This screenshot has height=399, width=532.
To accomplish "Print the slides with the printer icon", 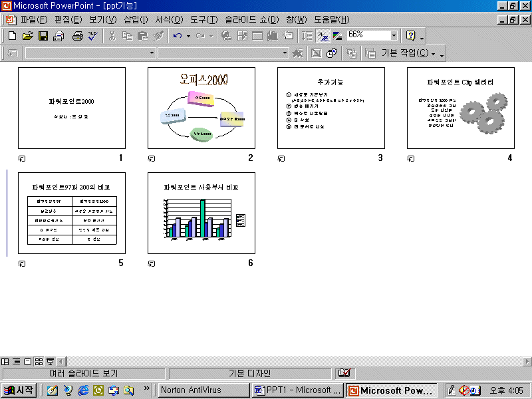I will pyautogui.click(x=78, y=36).
